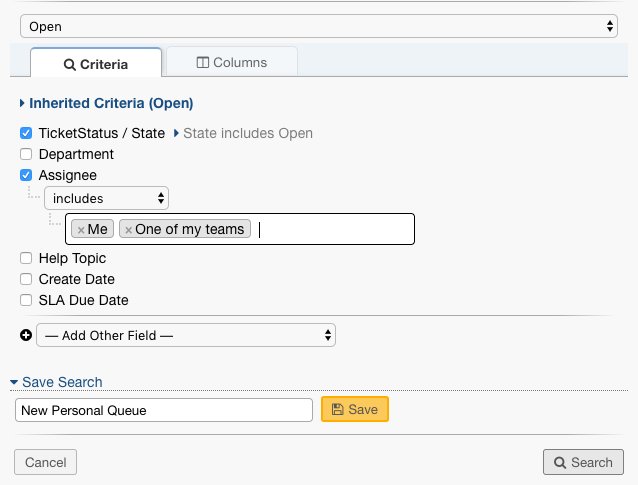Open the 'includes' operator dropdown
Screen dimensions: 638x485
(106, 198)
